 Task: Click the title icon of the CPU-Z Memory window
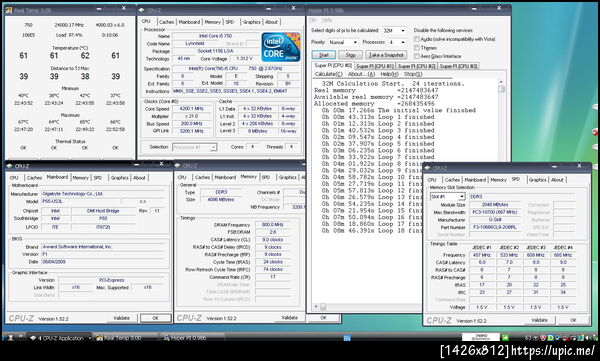tap(178, 165)
